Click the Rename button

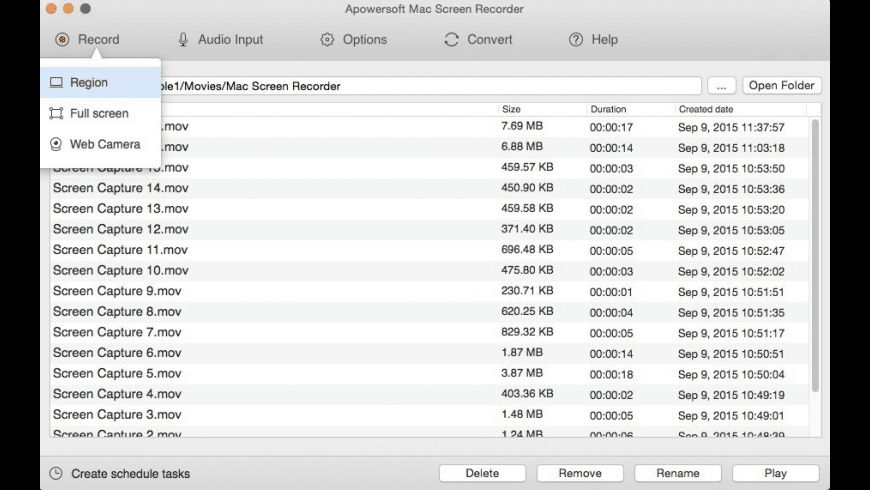coord(677,473)
